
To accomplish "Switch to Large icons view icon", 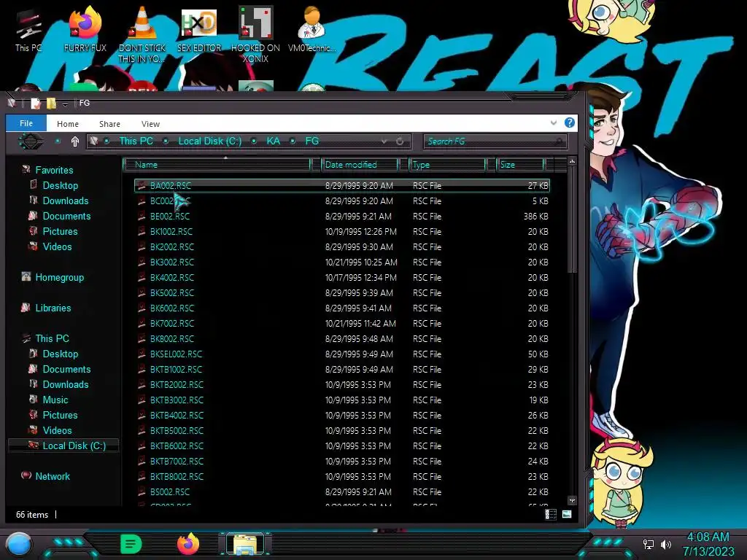I will tap(566, 514).
